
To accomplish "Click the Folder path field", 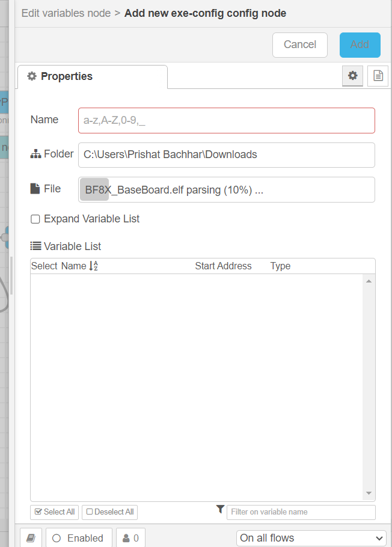I will click(227, 155).
